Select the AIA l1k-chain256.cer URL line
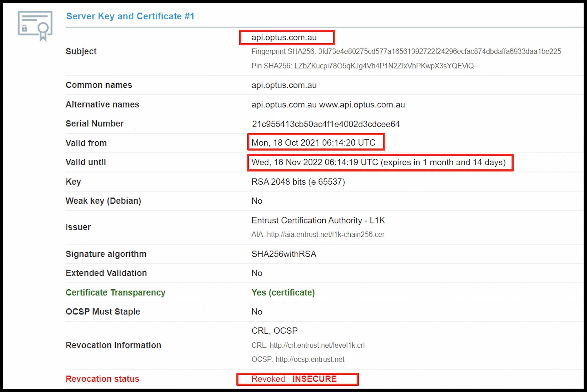 318,235
